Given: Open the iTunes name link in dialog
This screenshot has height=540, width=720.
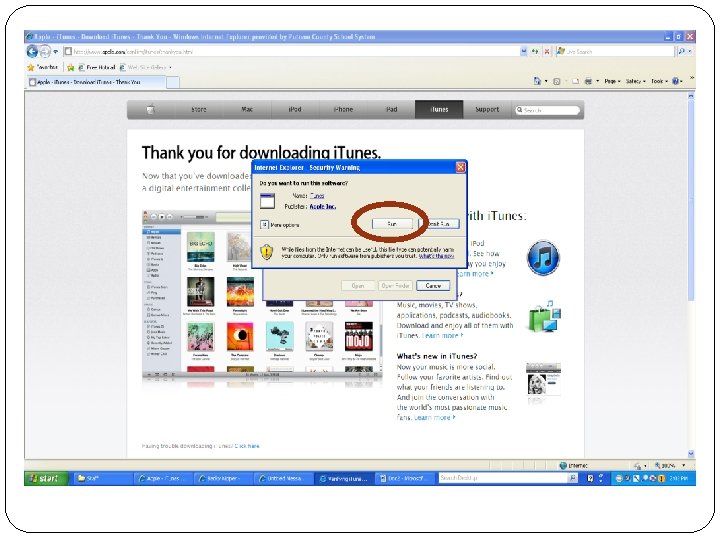Looking at the screenshot, I should click(x=317, y=196).
